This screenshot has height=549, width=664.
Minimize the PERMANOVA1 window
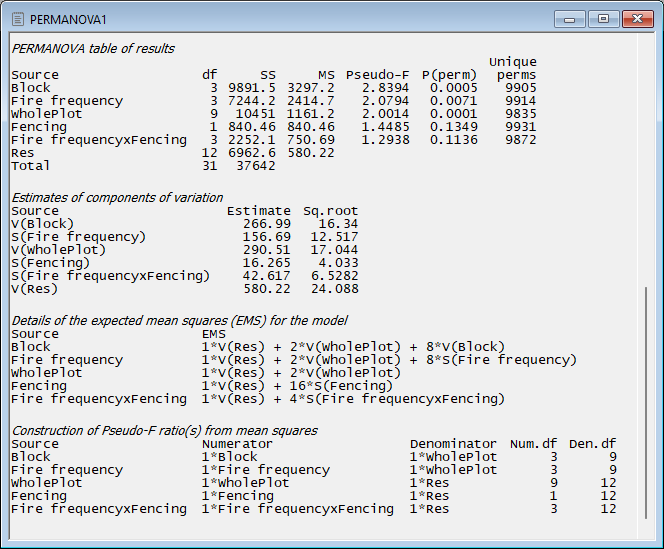[570, 18]
